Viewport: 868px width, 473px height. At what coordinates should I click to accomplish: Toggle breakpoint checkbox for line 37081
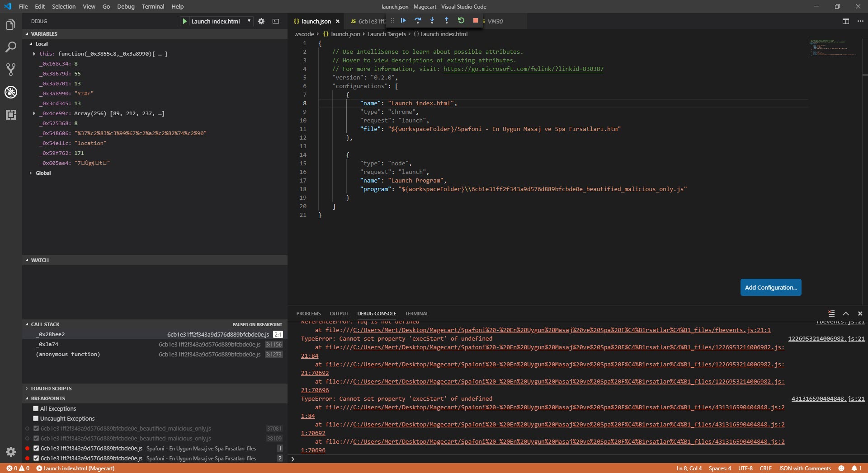coord(36,428)
